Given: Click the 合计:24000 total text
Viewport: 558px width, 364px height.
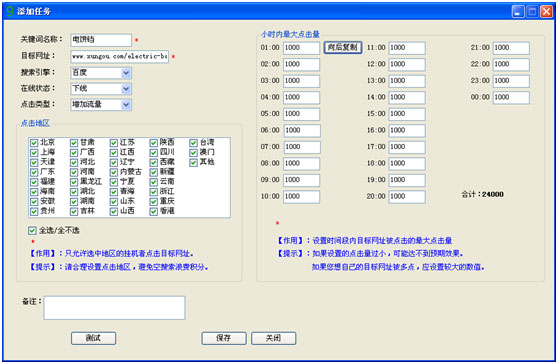Looking at the screenshot, I should 482,194.
